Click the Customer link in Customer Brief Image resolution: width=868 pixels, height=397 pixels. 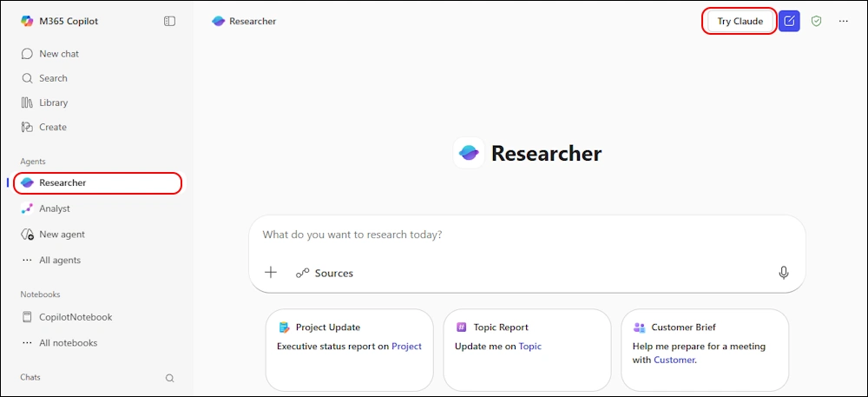pos(674,360)
